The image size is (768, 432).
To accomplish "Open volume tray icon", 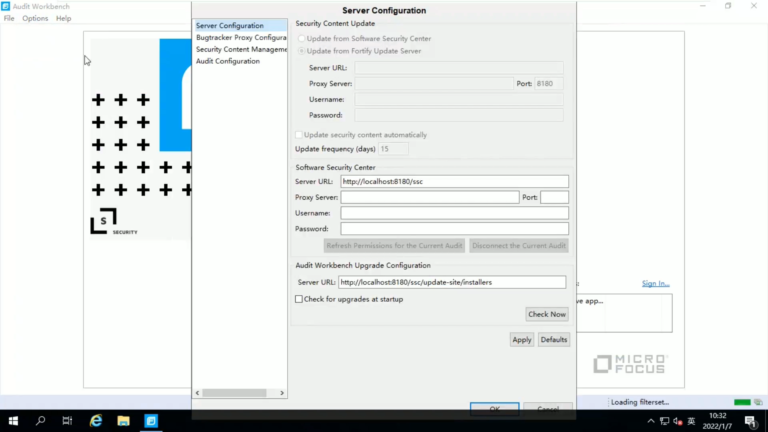I will (x=678, y=421).
